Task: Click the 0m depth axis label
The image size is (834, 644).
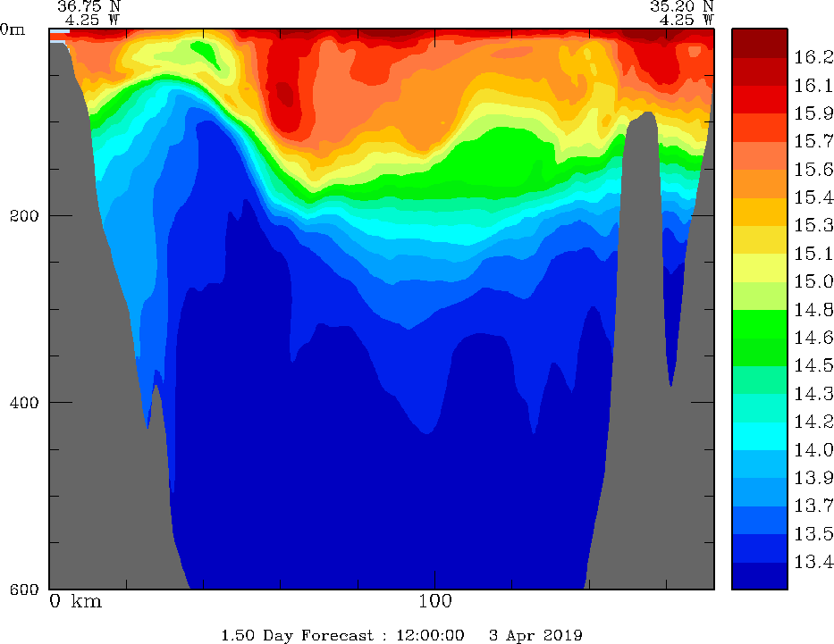Action: (13, 29)
